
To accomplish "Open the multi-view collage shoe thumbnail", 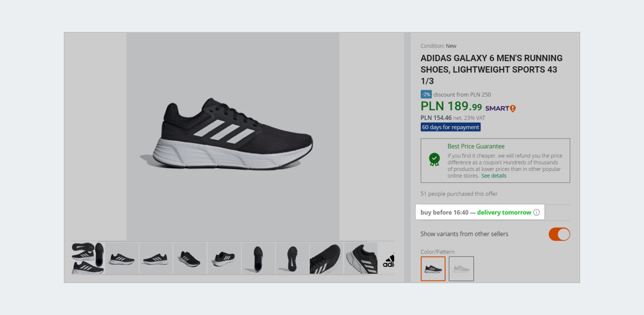I will (88, 259).
